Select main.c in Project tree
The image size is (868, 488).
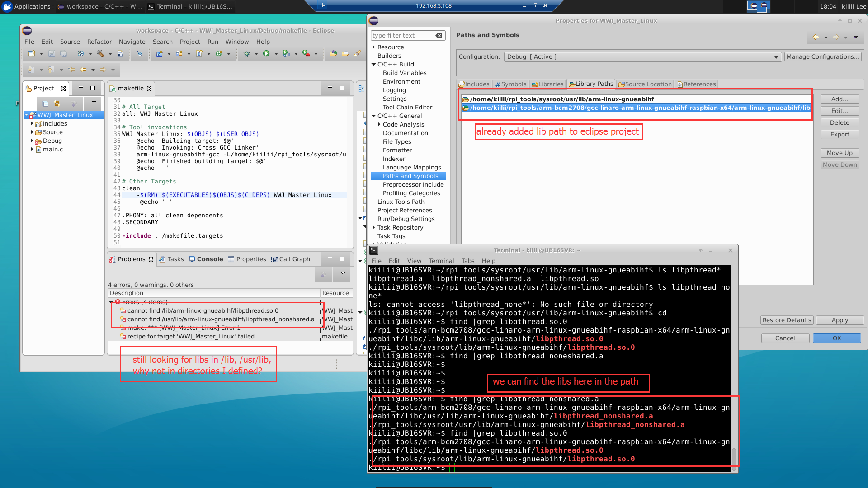(x=52, y=150)
